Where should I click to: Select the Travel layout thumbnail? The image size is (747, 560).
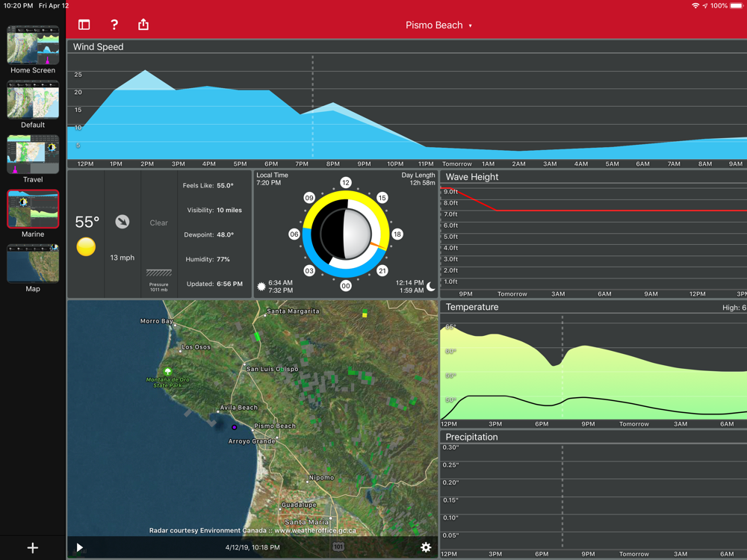tap(33, 155)
